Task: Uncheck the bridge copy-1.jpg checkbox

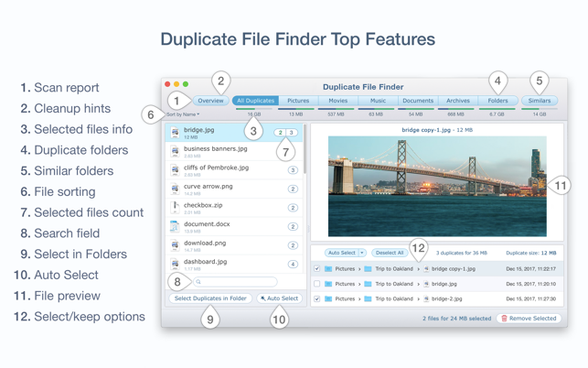Action: [x=317, y=269]
